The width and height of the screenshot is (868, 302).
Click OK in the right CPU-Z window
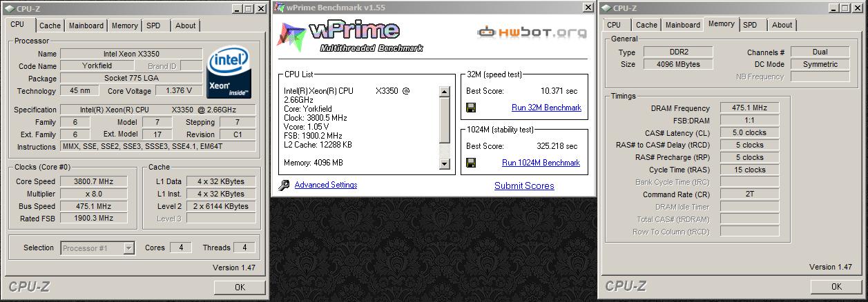(x=836, y=287)
